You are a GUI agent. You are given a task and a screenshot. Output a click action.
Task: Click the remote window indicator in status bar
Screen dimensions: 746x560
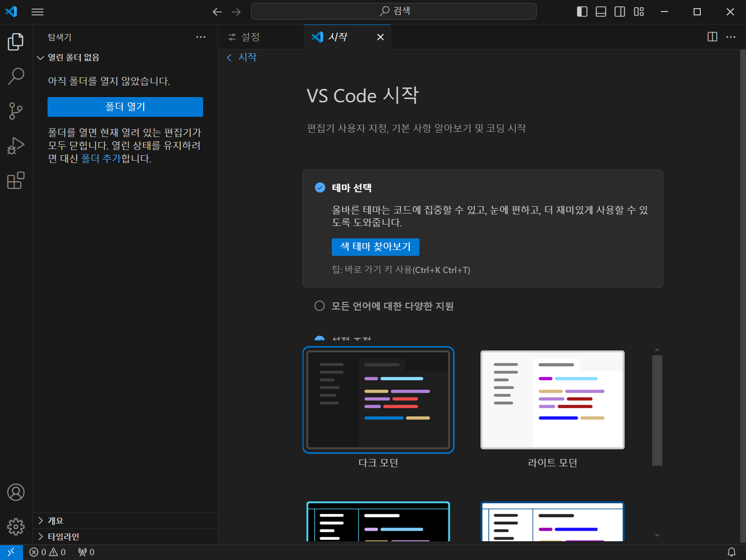pos(11,552)
